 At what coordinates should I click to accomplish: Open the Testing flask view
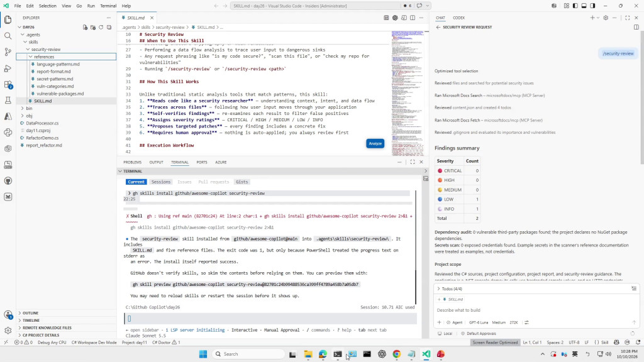click(8, 100)
